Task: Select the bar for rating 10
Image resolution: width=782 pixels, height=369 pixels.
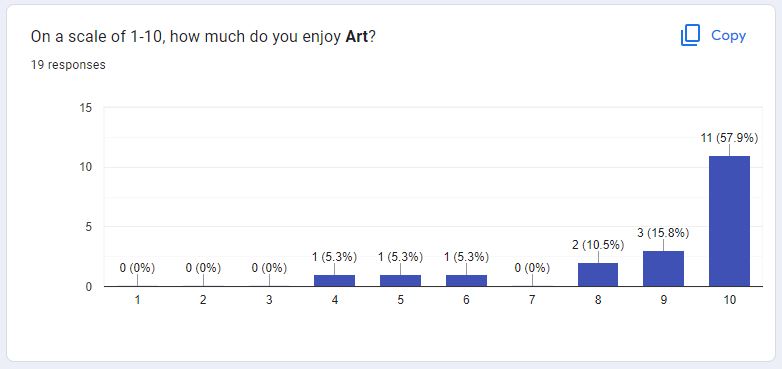Action: tap(729, 221)
